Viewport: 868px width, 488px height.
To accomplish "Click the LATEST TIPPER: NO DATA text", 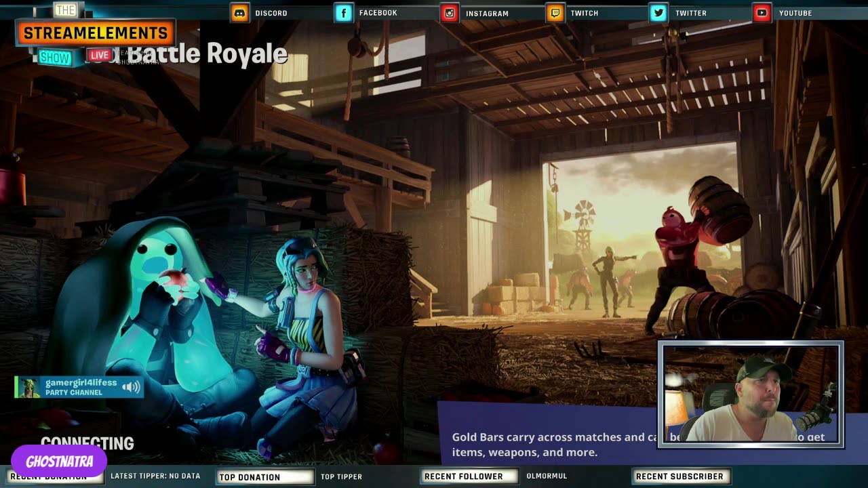I will click(155, 476).
